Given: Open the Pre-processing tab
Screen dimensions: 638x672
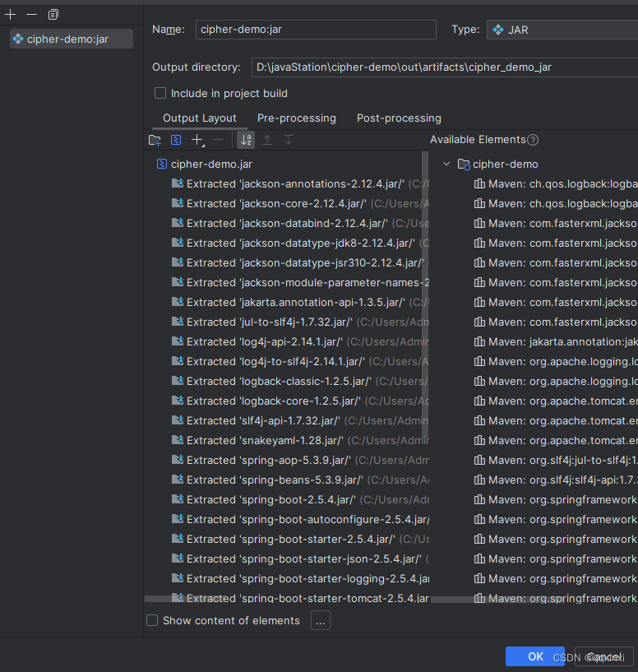Looking at the screenshot, I should tap(297, 118).
